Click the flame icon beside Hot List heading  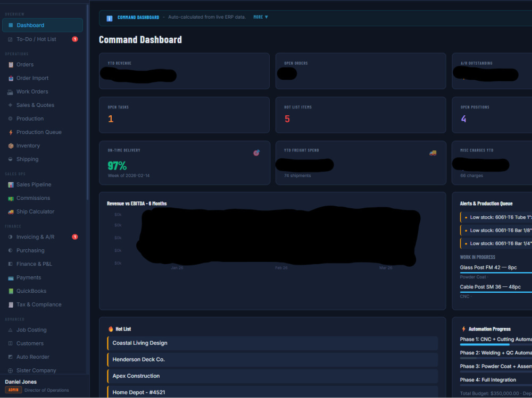(x=111, y=329)
